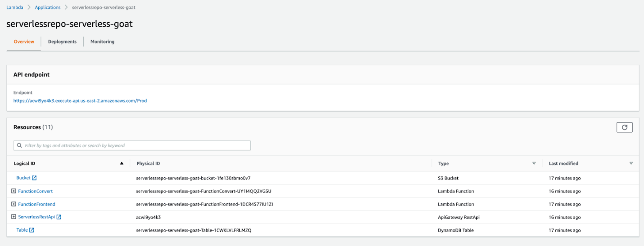
Task: Open the API endpoint URL link
Action: [x=80, y=101]
